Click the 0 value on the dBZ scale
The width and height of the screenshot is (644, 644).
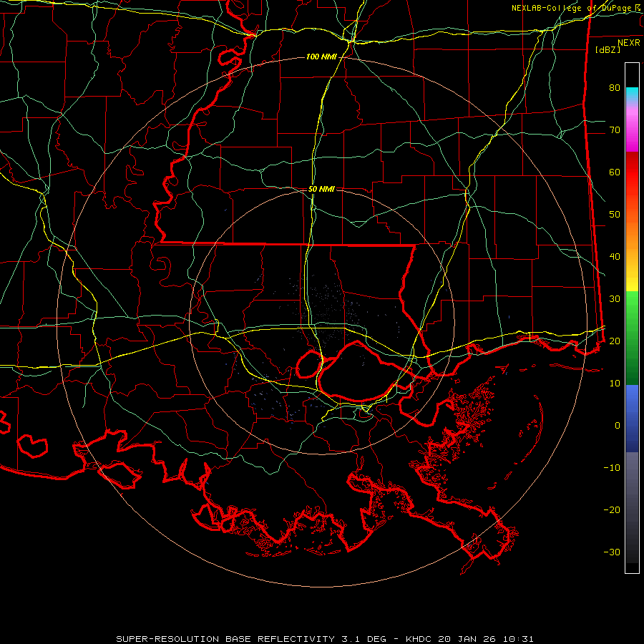[618, 426]
